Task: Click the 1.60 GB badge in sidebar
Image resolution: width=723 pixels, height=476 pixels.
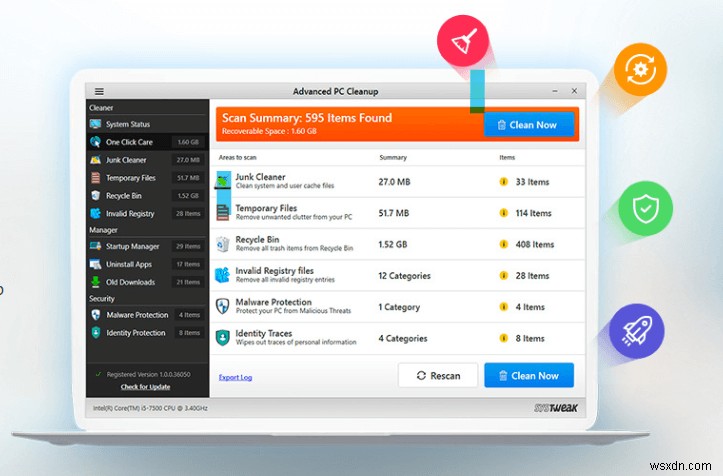Action: tap(188, 142)
